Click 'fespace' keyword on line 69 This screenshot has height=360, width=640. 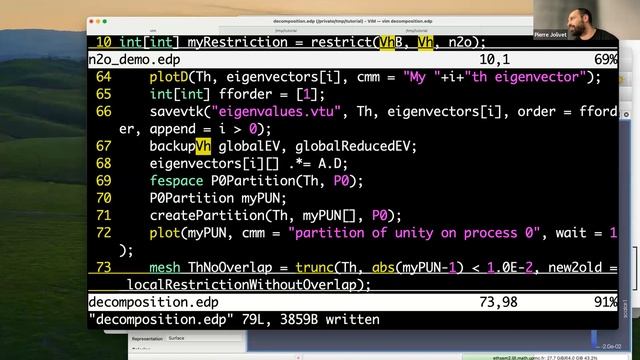coord(176,181)
